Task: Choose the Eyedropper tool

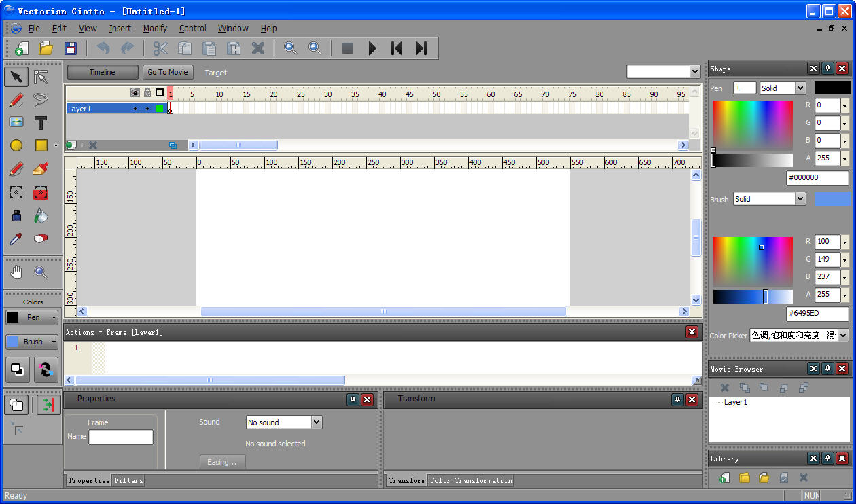Action: [x=16, y=239]
